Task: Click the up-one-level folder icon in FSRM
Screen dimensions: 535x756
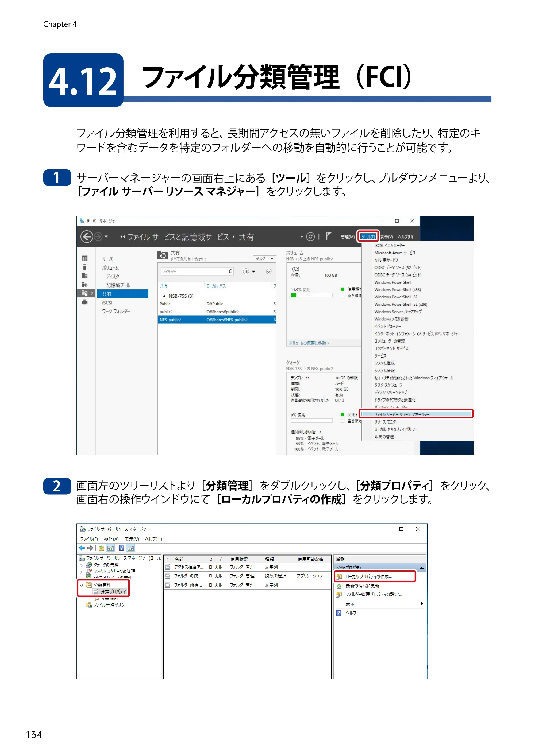Action: pyautogui.click(x=102, y=548)
